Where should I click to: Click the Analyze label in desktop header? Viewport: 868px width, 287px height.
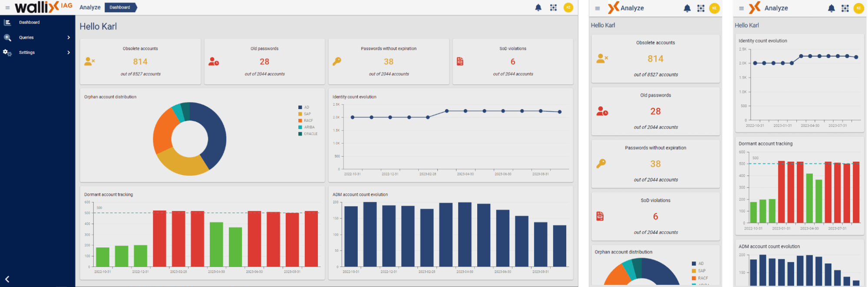pos(90,7)
